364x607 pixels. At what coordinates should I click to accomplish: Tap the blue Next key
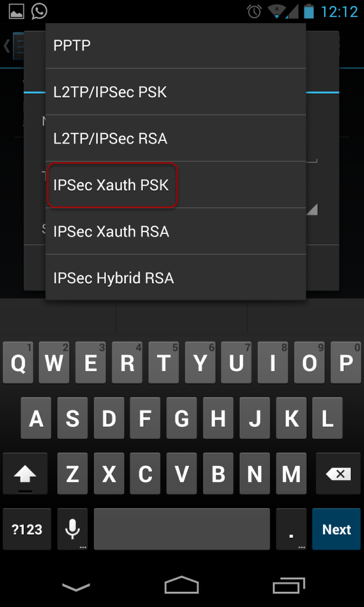[x=337, y=529]
